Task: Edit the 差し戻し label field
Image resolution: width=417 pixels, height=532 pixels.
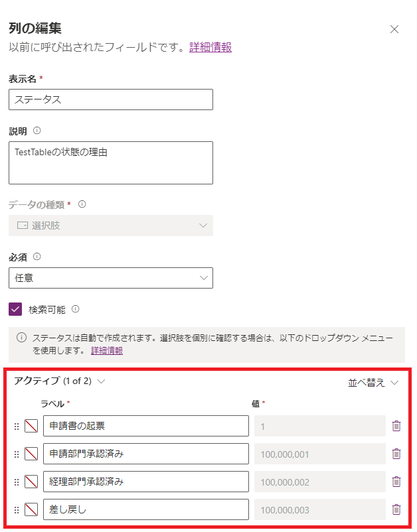Action: coord(146,509)
